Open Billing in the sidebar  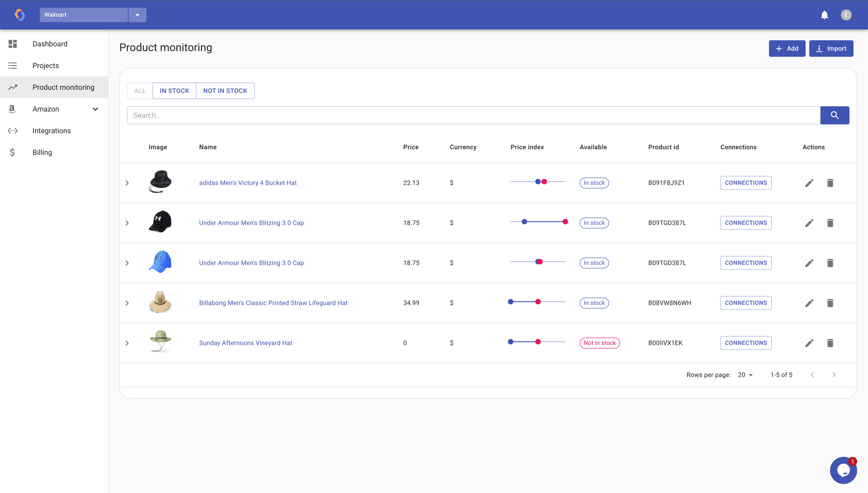42,152
